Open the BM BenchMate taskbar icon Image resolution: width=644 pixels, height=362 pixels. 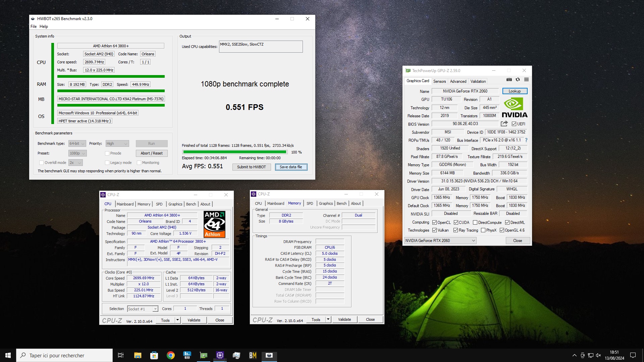(253, 355)
